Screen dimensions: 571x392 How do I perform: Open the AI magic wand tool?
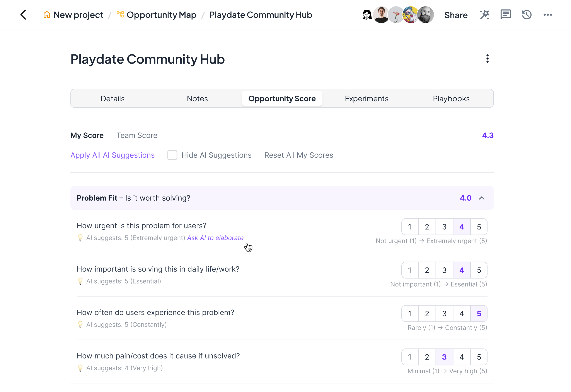click(485, 15)
